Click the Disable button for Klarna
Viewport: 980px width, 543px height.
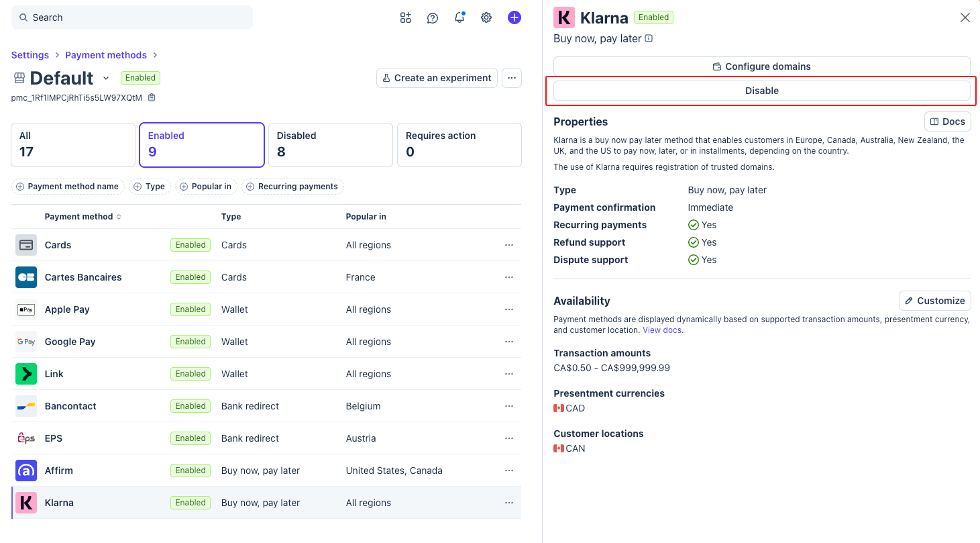click(761, 91)
